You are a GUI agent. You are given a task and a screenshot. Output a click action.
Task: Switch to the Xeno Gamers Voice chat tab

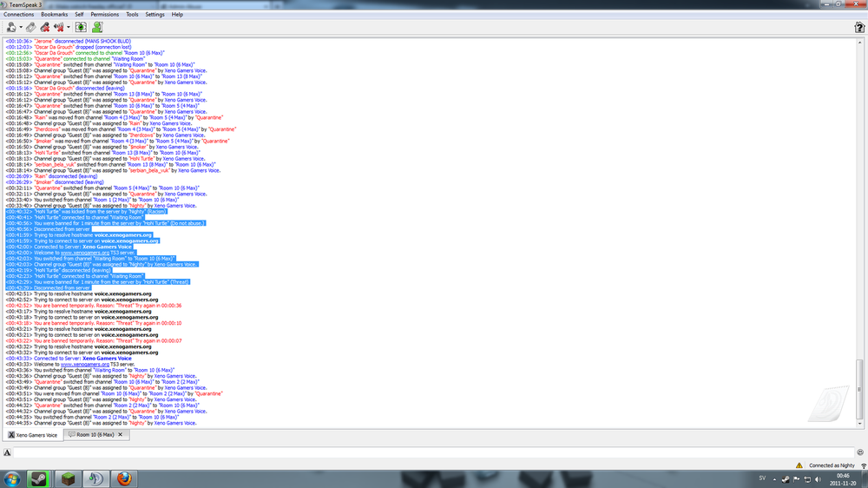point(33,435)
